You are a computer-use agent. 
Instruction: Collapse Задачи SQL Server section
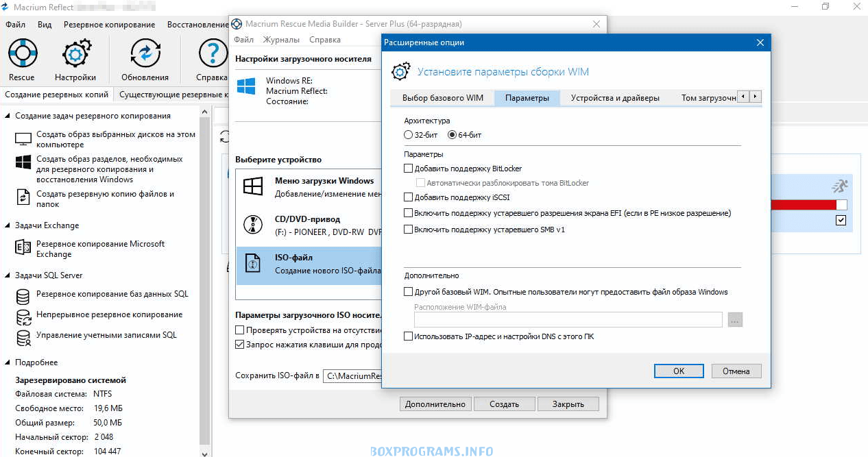point(8,275)
